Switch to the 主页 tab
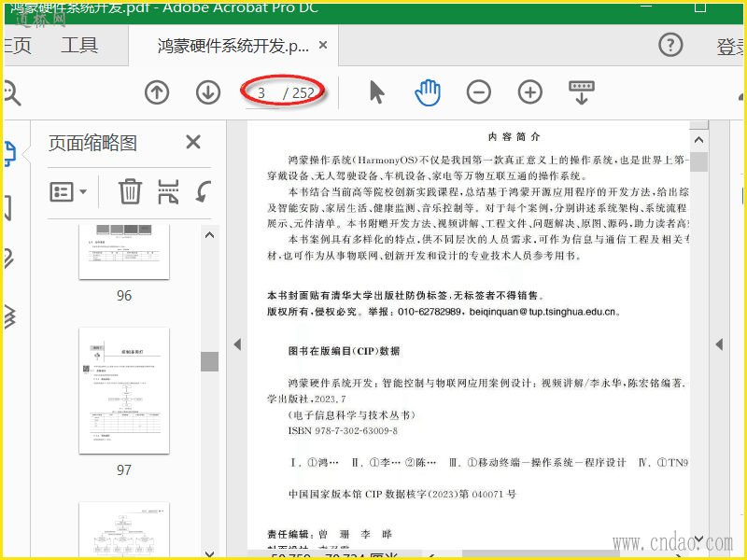The image size is (747, 560). click(17, 46)
